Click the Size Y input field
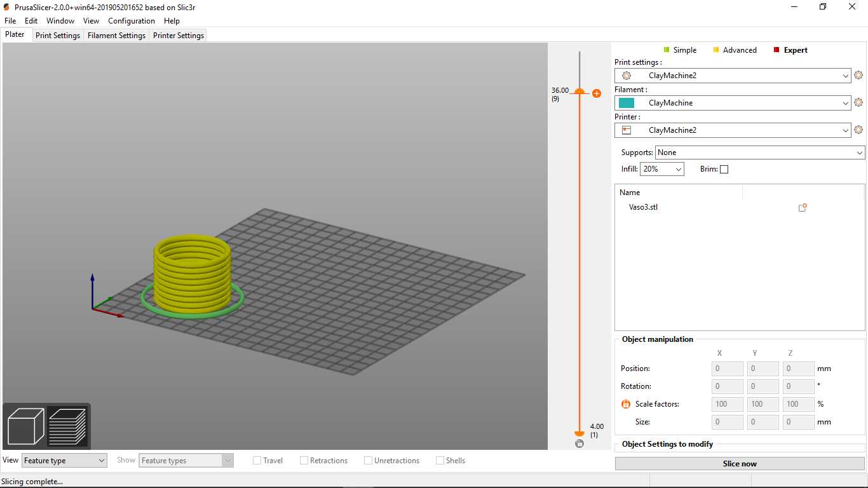Image resolution: width=868 pixels, height=488 pixels. (763, 422)
